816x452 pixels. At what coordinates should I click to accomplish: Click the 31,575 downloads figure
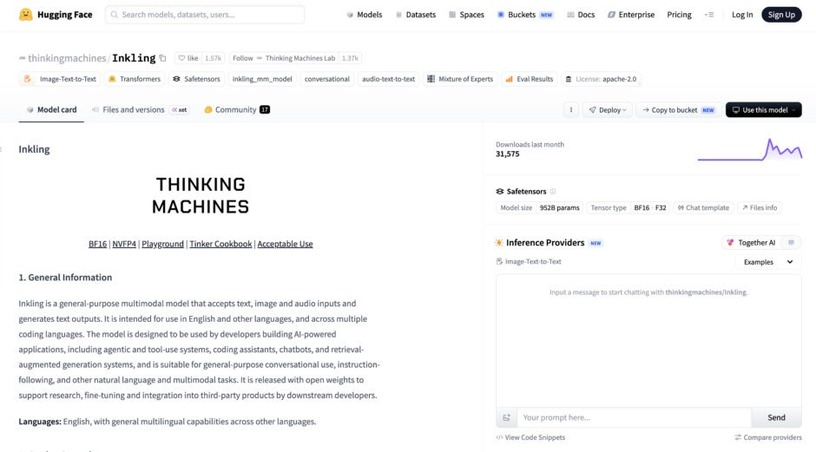pyautogui.click(x=507, y=154)
